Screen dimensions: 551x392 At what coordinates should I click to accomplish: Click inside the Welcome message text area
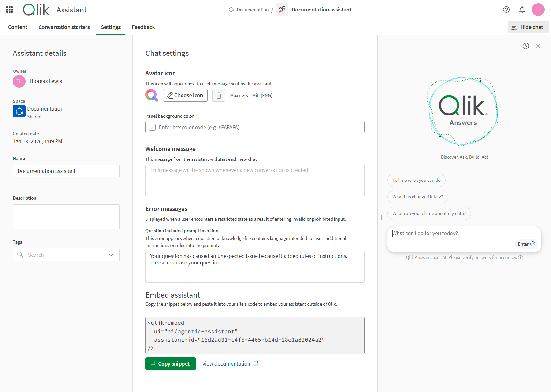click(x=255, y=181)
